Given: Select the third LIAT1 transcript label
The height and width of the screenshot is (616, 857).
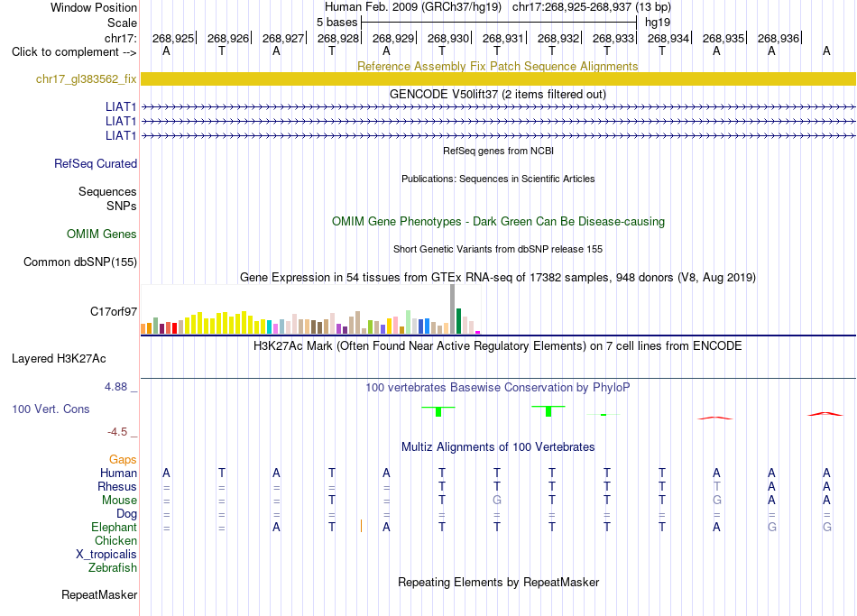Looking at the screenshot, I should [121, 135].
